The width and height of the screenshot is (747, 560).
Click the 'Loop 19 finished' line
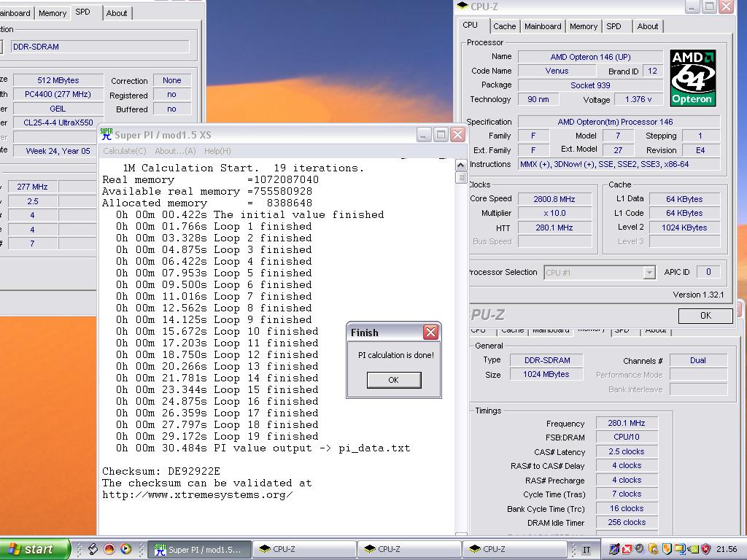[217, 436]
